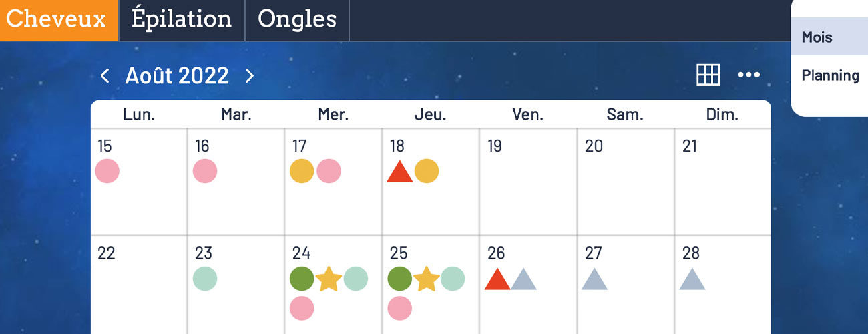The image size is (868, 334).
Task: Select the August 19 day cell
Action: [527, 182]
